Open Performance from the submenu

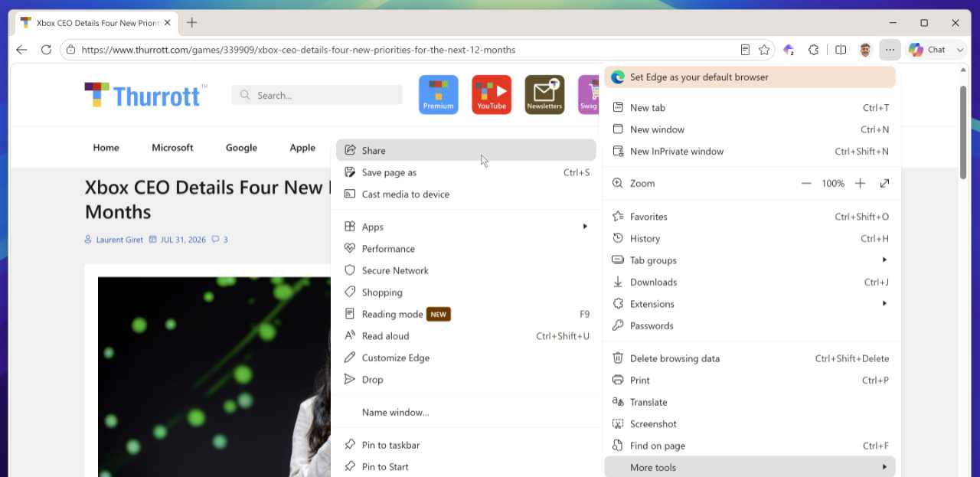point(465,249)
